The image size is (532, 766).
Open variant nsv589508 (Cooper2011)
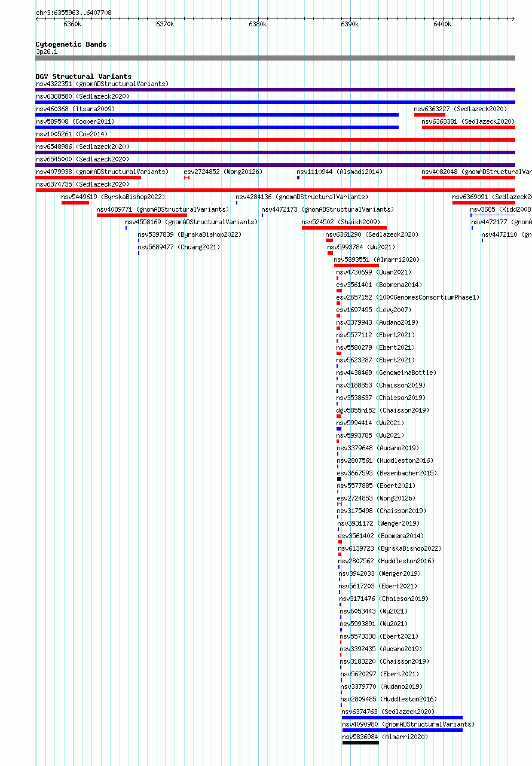(75, 121)
